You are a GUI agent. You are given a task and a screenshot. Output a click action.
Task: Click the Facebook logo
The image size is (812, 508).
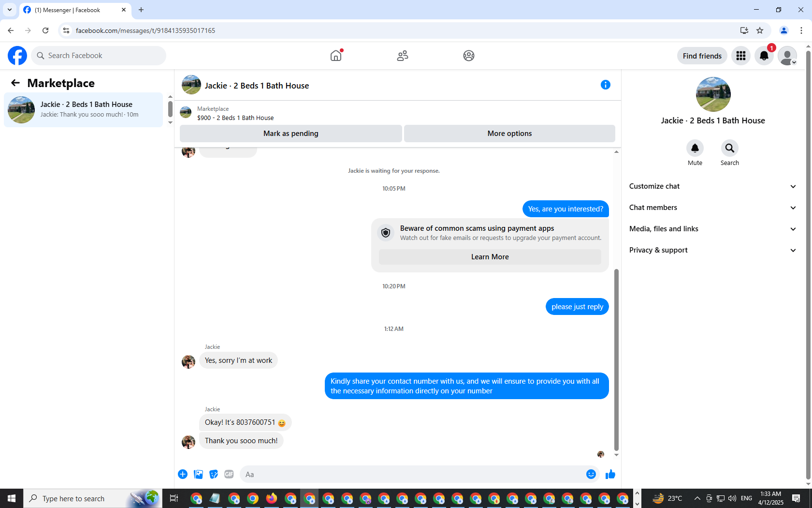17,56
